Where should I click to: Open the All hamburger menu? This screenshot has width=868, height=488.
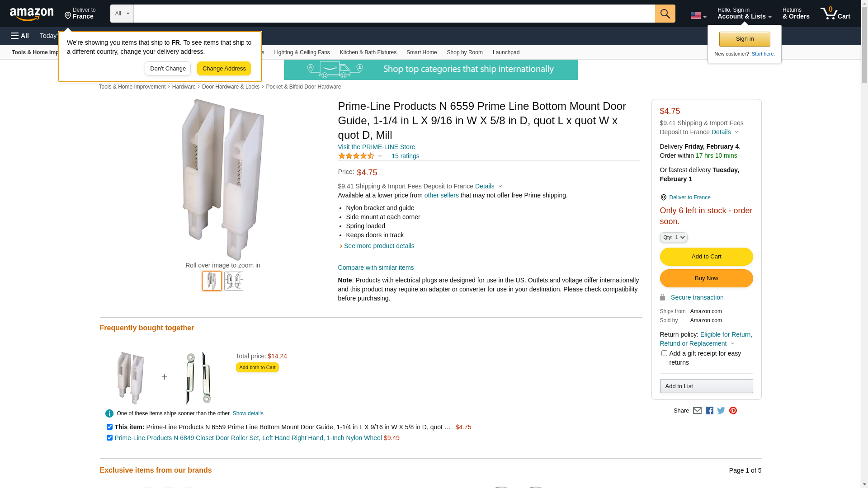click(x=20, y=36)
